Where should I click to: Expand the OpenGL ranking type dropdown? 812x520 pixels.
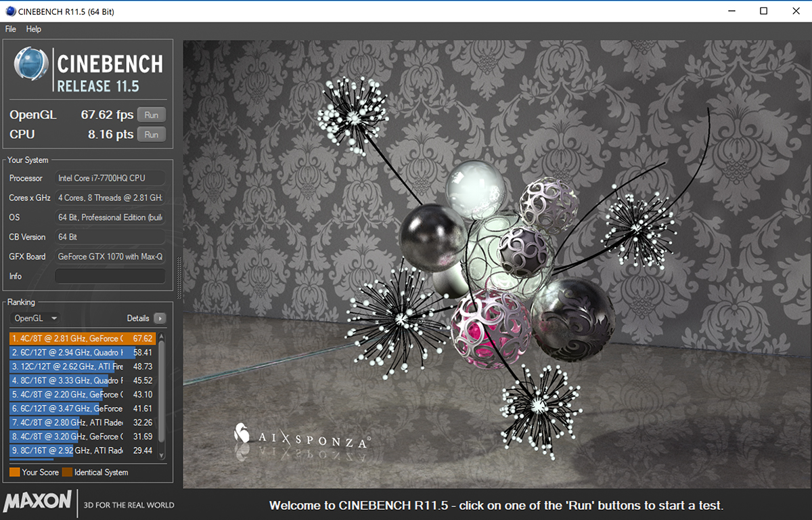35,318
